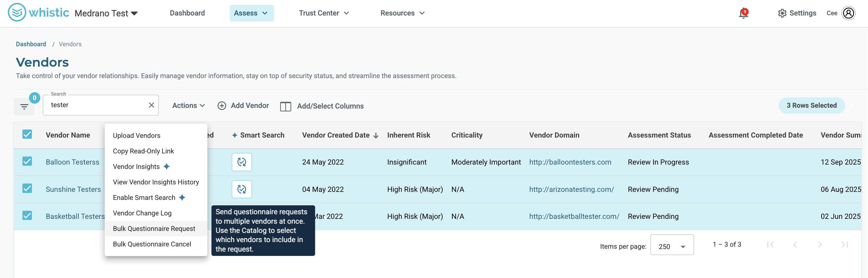Screen dimensions: 868x278
Task: Open the filter icon button
Action: (24, 107)
